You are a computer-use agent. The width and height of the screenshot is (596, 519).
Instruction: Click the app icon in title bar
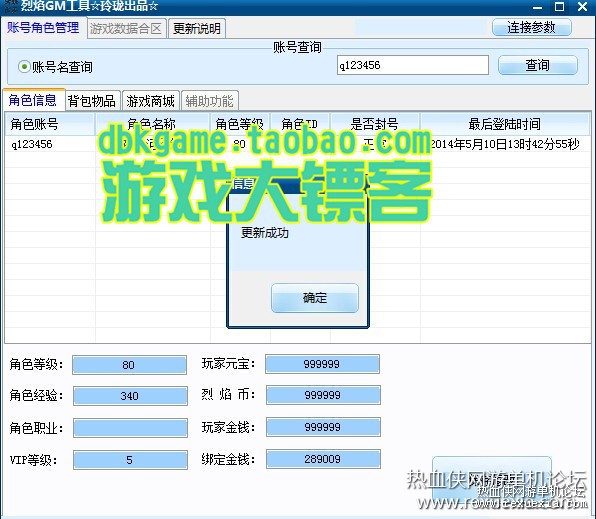11,6
